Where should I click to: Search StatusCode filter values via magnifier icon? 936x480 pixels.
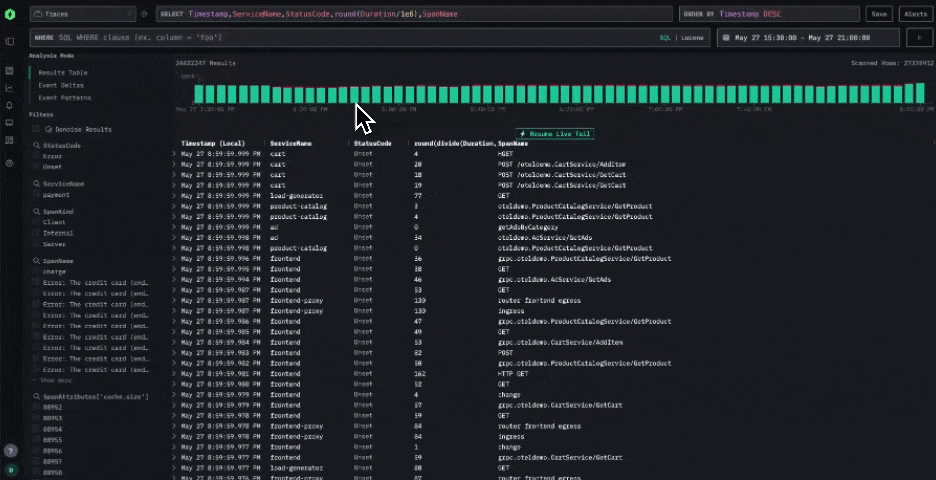pyautogui.click(x=37, y=145)
